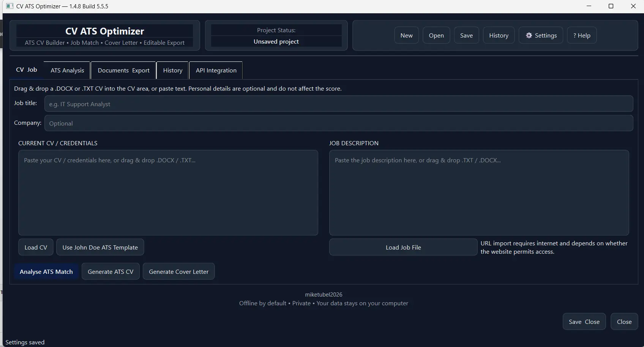
Task: Maximize the CV ATS Optimizer window
Action: coord(611,6)
